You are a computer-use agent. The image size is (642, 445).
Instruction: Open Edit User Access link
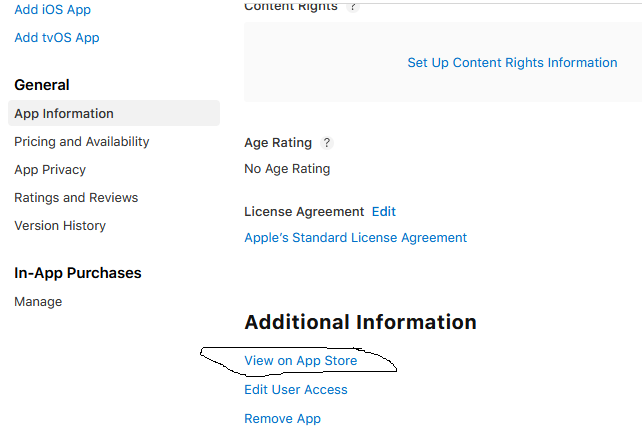point(296,390)
